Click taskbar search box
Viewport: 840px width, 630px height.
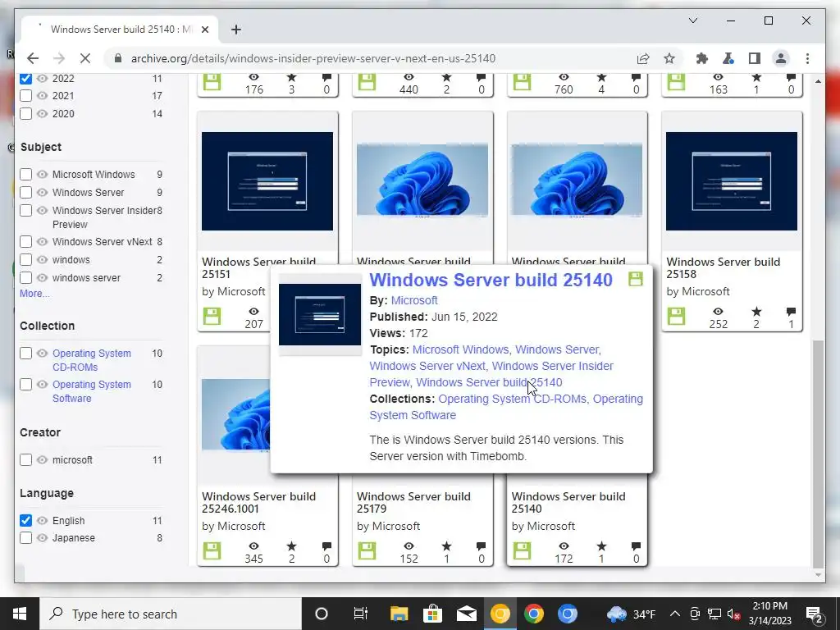[x=171, y=614]
